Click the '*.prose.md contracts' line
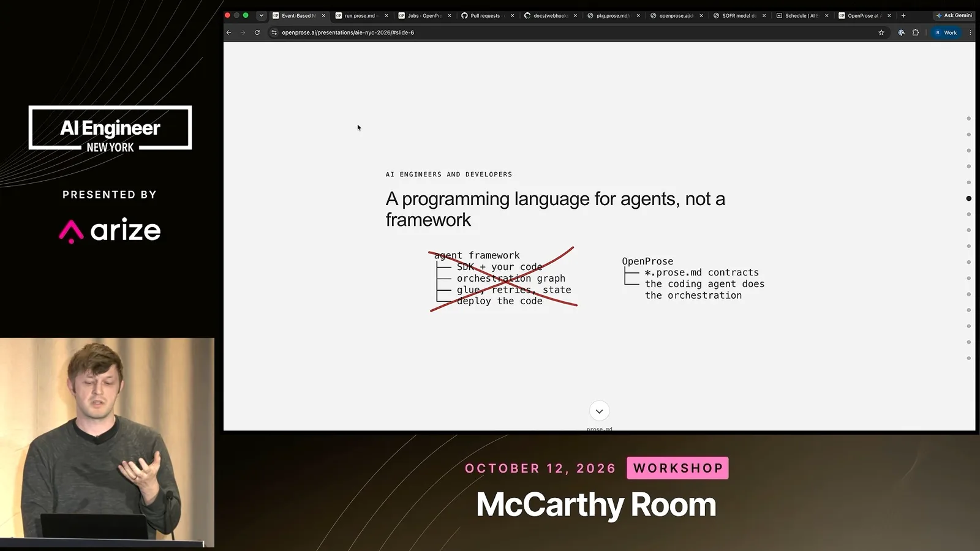Screen dimensions: 980x551 coord(701,272)
